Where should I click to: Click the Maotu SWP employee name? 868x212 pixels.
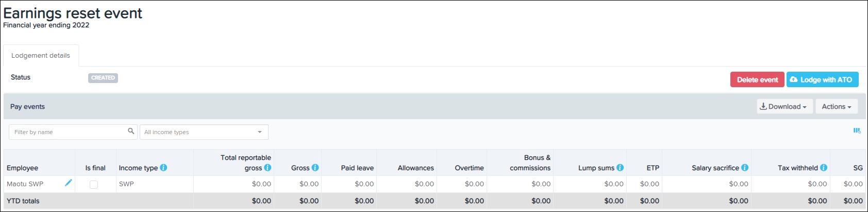pos(25,184)
